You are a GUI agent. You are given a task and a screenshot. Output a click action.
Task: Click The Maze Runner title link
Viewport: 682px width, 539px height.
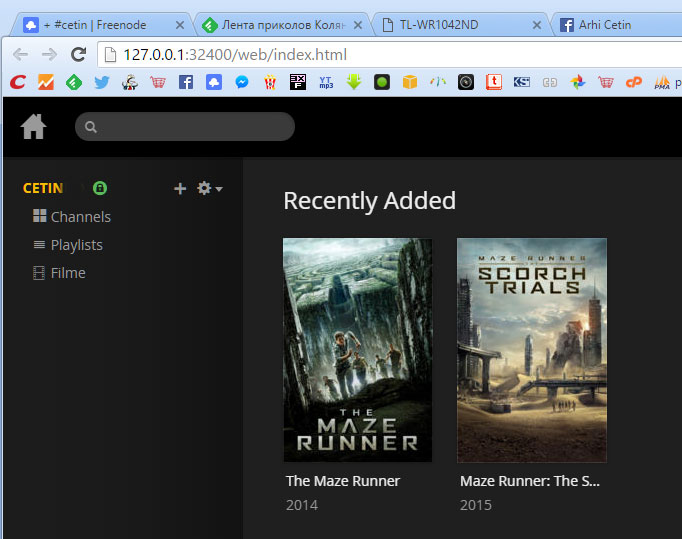(343, 481)
